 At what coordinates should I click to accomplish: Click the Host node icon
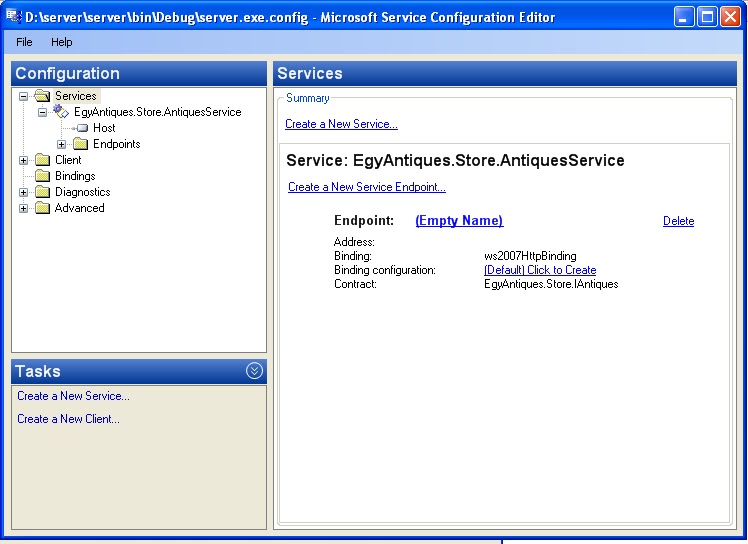82,128
